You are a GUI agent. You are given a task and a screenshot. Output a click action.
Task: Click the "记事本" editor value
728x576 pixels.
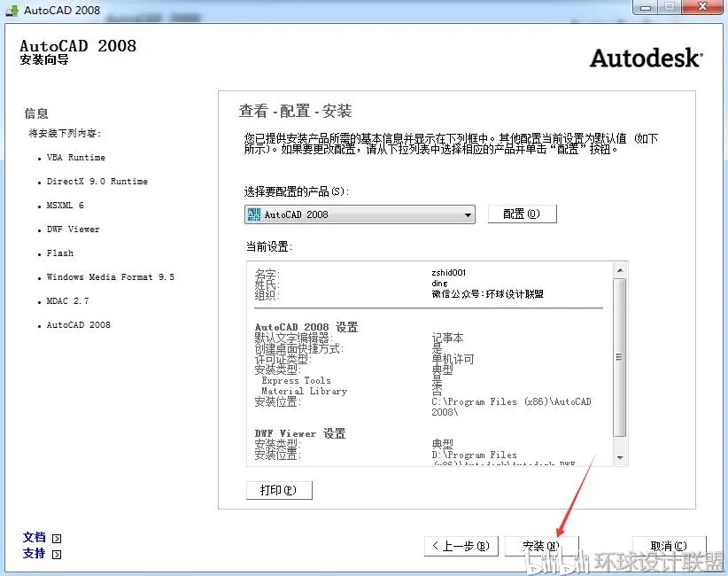click(447, 338)
